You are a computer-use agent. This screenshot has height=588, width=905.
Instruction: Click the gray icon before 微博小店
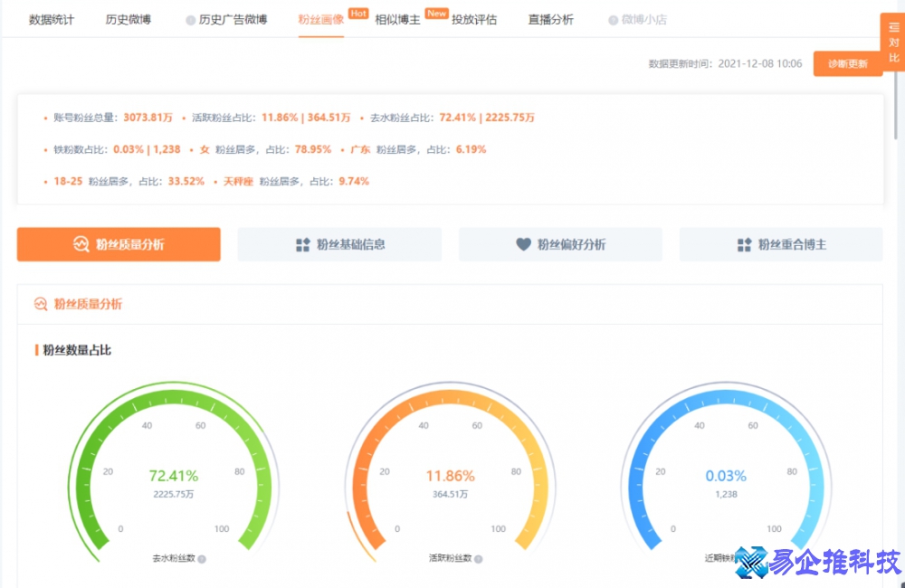613,20
